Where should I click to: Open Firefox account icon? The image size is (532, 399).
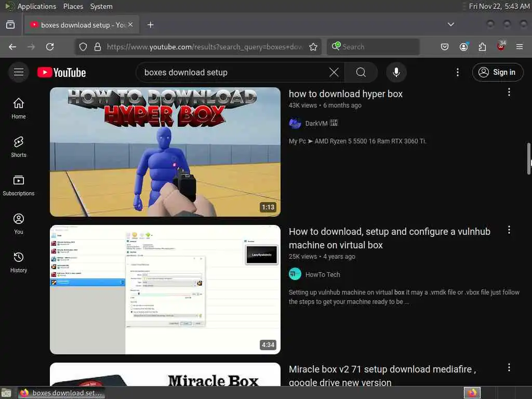(463, 47)
